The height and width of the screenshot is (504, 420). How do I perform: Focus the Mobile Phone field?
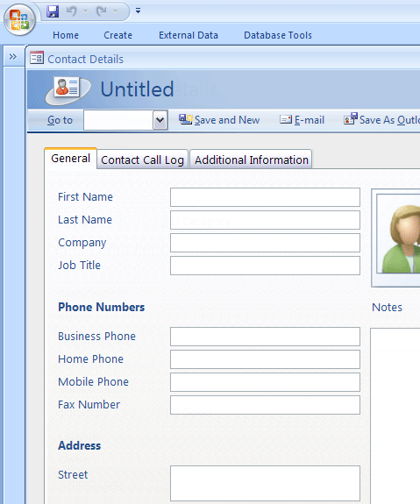265,382
